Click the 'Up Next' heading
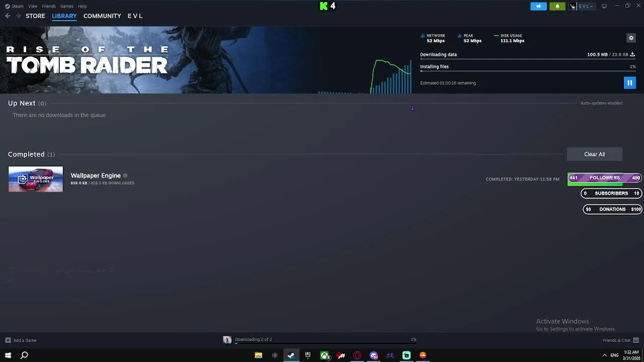This screenshot has width=644, height=362. (22, 103)
